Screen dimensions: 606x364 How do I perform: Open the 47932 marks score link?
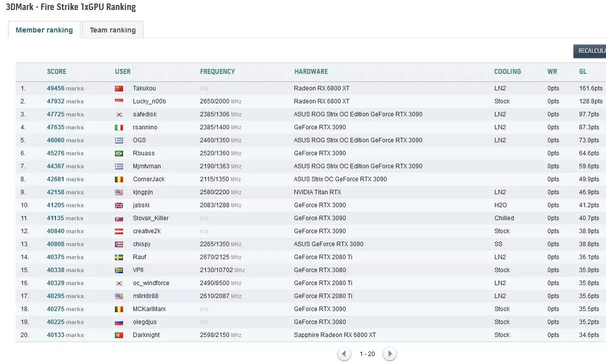(65, 101)
